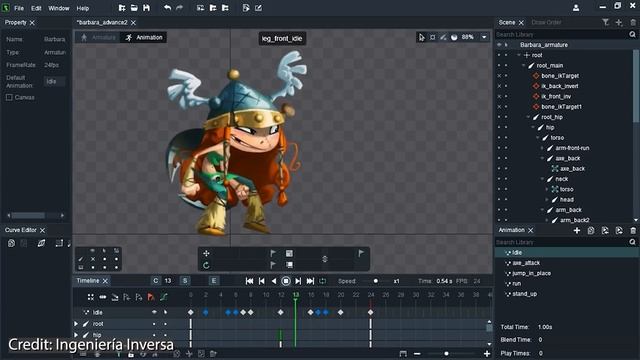Screen dimensions: 640x360
Task: Click the New Project icon in top toolbar
Action: (x=122, y=8)
